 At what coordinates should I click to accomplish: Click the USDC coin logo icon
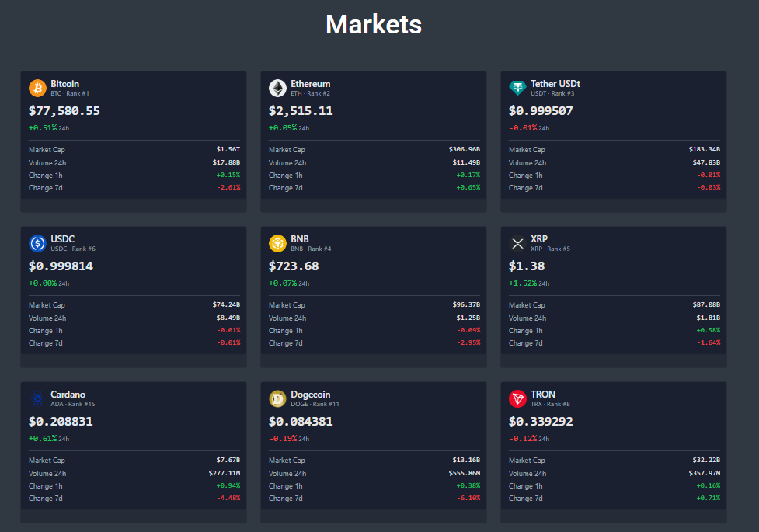pyautogui.click(x=37, y=244)
